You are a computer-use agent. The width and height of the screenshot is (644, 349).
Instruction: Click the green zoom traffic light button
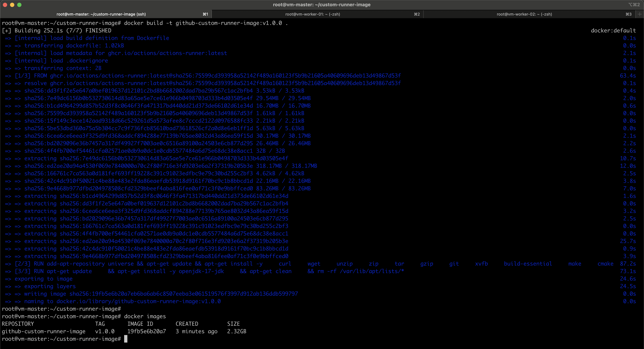19,5
